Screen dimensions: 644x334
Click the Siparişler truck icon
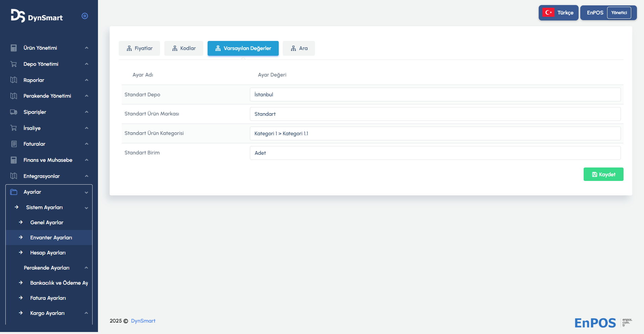(x=14, y=112)
